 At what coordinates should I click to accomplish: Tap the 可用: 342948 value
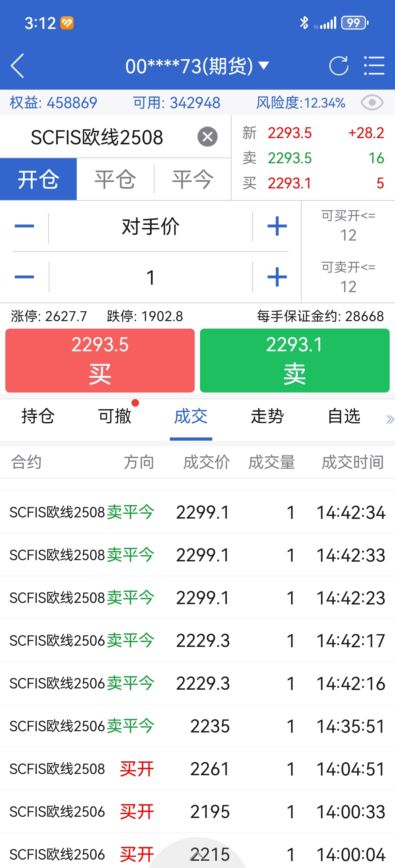pyautogui.click(x=177, y=103)
